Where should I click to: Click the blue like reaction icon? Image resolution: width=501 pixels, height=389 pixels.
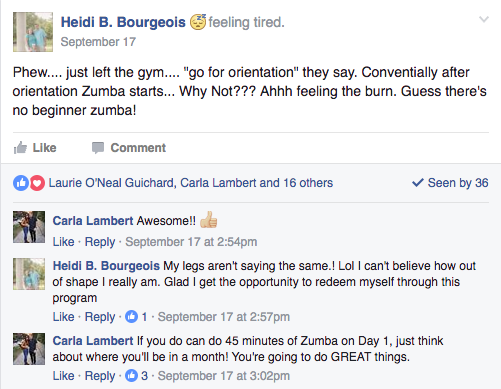(21, 183)
